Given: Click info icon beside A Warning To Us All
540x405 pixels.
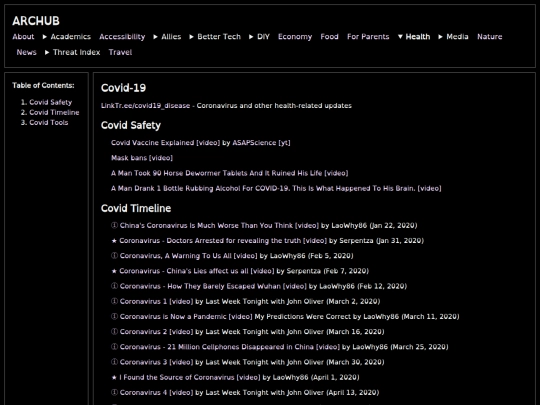Looking at the screenshot, I should tap(114, 256).
